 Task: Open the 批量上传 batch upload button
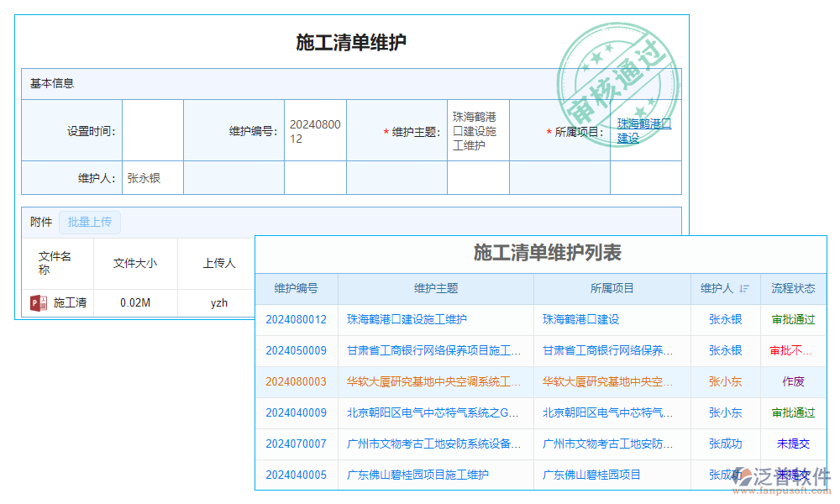tap(90, 221)
